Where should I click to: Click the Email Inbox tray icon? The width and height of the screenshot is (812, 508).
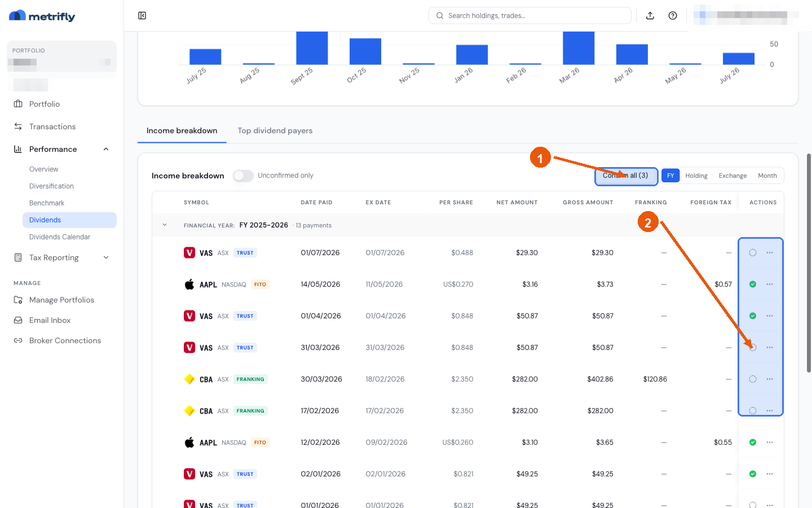coord(18,320)
